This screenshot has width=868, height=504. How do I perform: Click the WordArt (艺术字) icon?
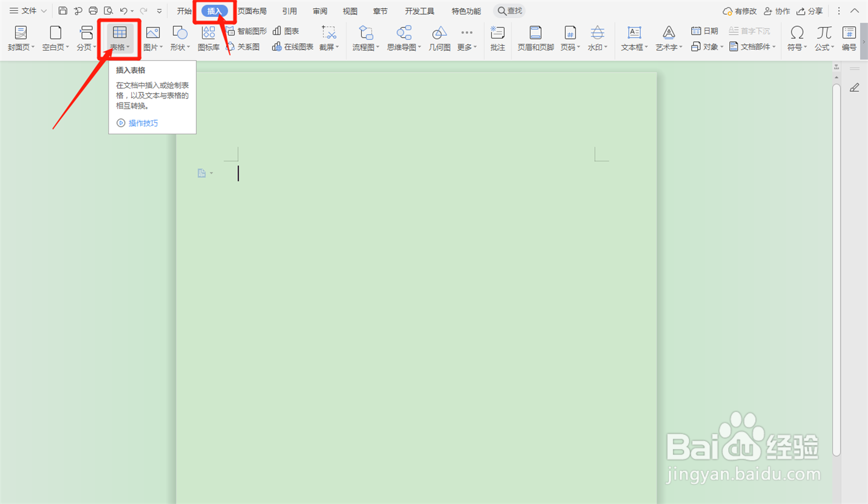point(668,33)
